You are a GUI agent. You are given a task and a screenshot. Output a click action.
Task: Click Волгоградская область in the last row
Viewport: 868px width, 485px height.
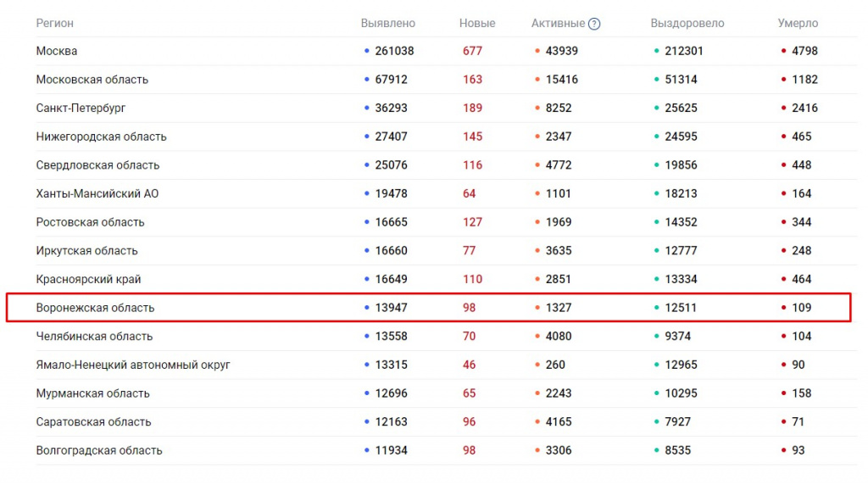[x=99, y=451]
